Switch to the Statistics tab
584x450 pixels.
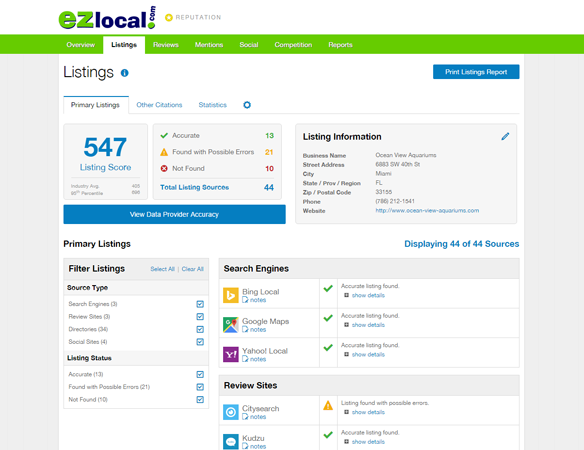pyautogui.click(x=213, y=105)
